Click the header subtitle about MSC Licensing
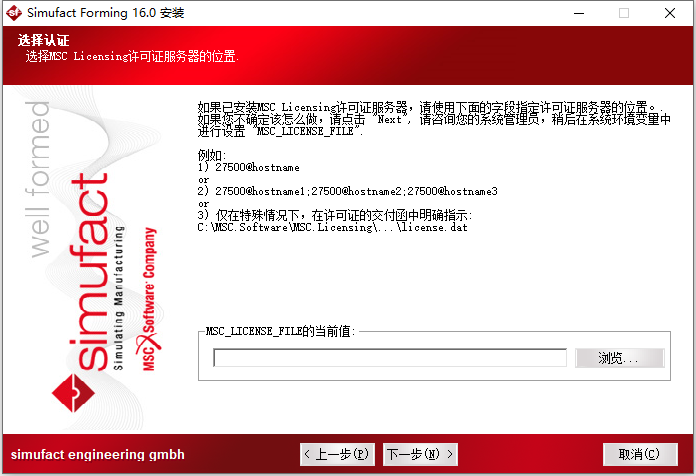 132,56
